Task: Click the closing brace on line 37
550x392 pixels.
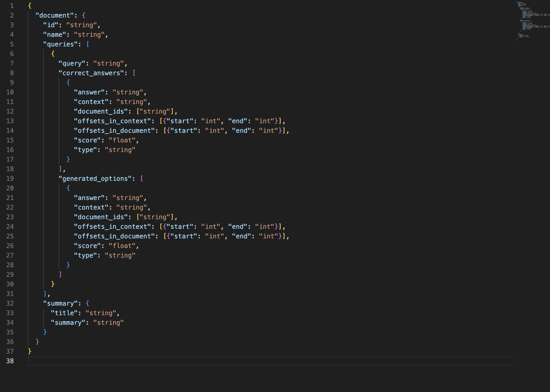Action: click(x=30, y=351)
